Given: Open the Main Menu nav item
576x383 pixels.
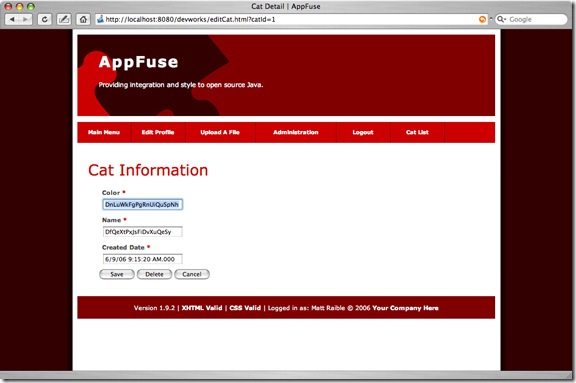Looking at the screenshot, I should click(104, 132).
